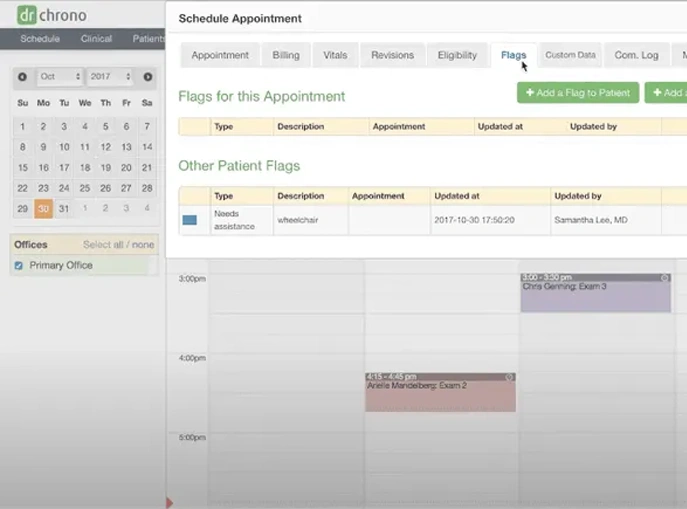Switch to the Com. Log tab
This screenshot has width=687, height=509.
click(x=637, y=55)
